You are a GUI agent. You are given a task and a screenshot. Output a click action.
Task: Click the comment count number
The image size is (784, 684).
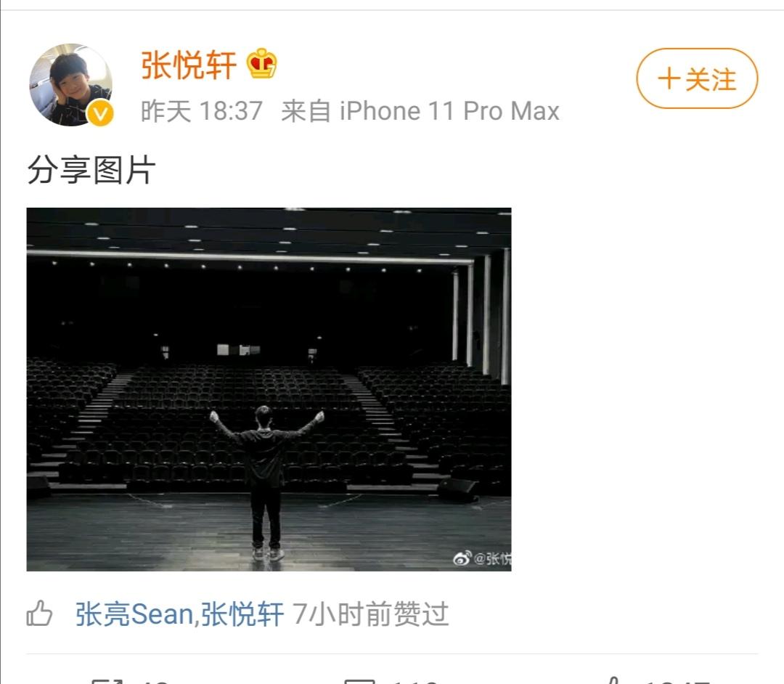click(x=416, y=682)
